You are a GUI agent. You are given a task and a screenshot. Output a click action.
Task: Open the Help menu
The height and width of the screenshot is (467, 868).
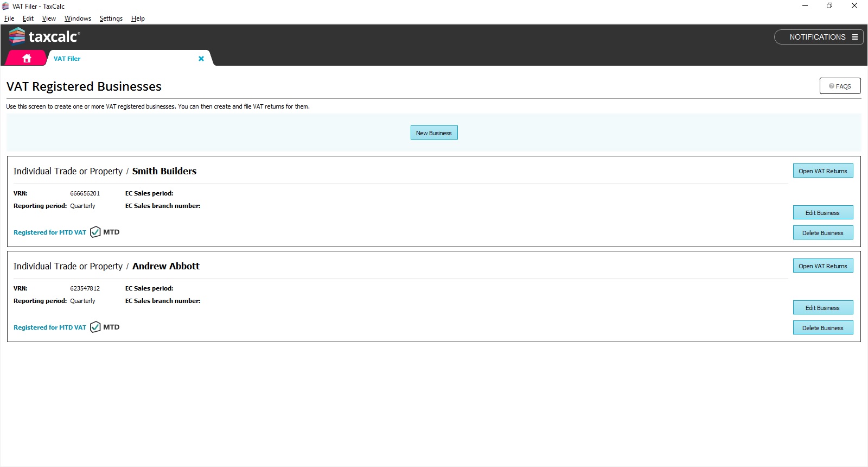pos(138,18)
